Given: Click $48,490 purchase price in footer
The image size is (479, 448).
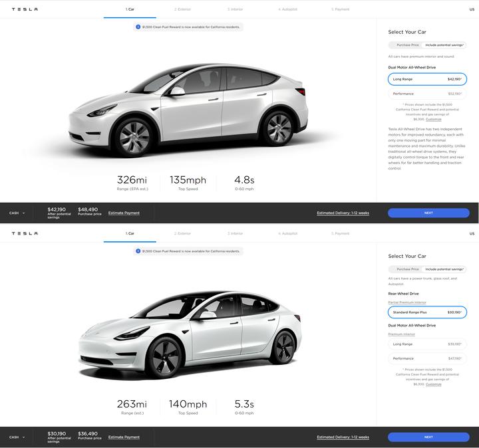Looking at the screenshot, I should 88,209.
